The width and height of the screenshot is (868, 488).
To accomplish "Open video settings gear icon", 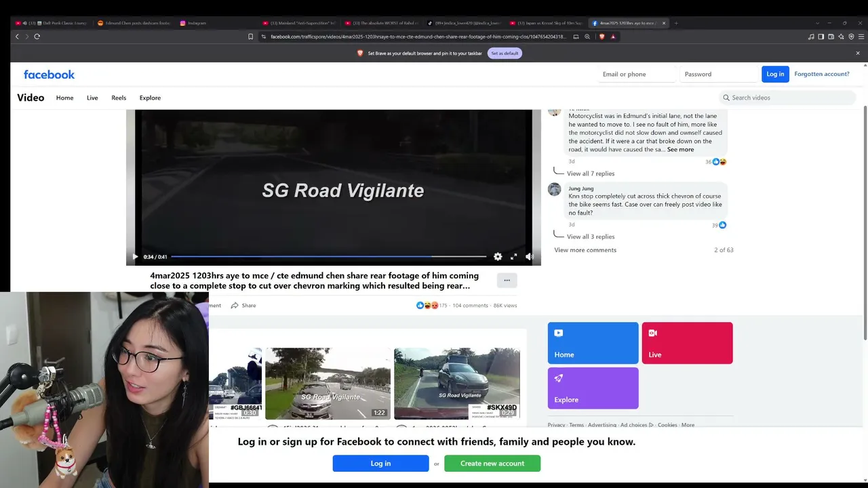I will pyautogui.click(x=498, y=257).
